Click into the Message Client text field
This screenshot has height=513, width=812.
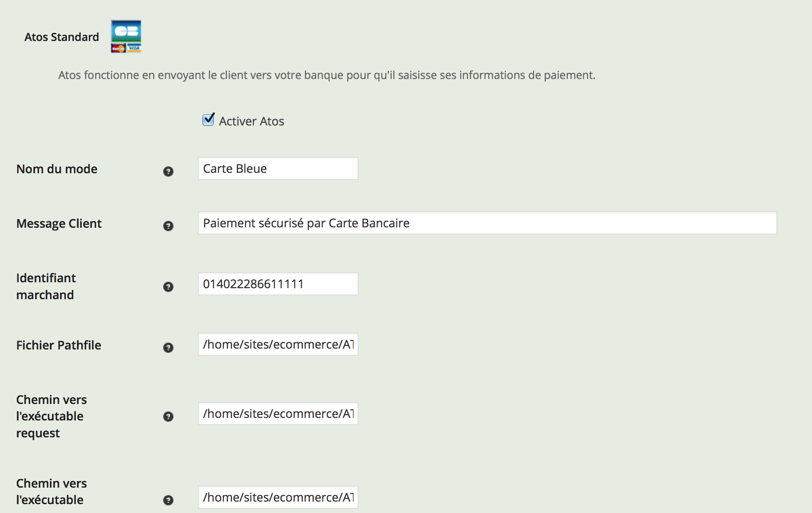point(487,223)
